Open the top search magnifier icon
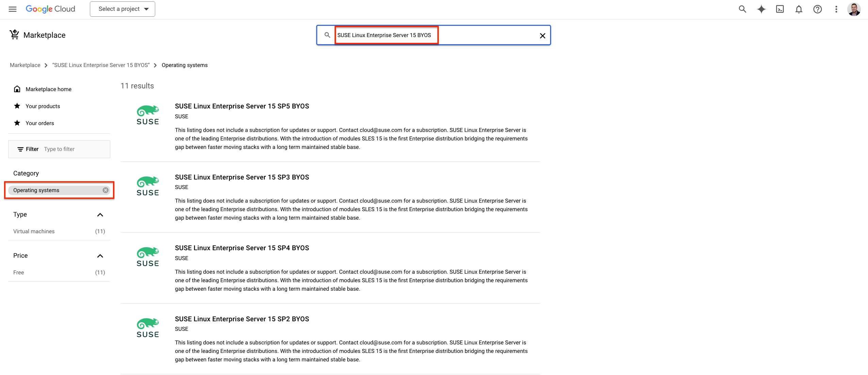Viewport: 868px width, 375px height. point(742,9)
